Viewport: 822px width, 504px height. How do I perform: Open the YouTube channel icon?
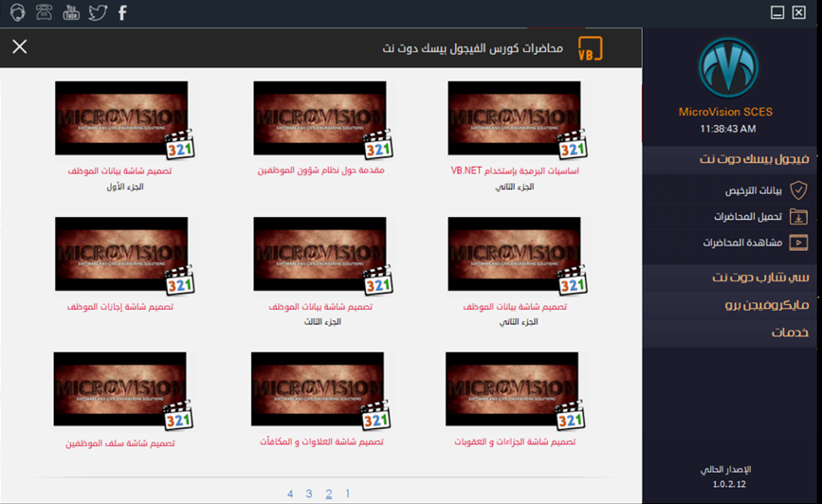[71, 12]
